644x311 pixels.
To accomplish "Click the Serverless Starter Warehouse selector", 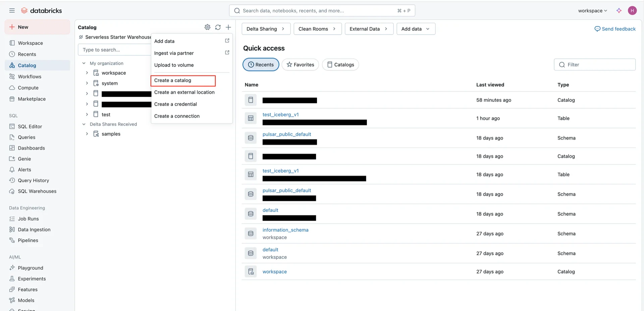I will coord(115,37).
